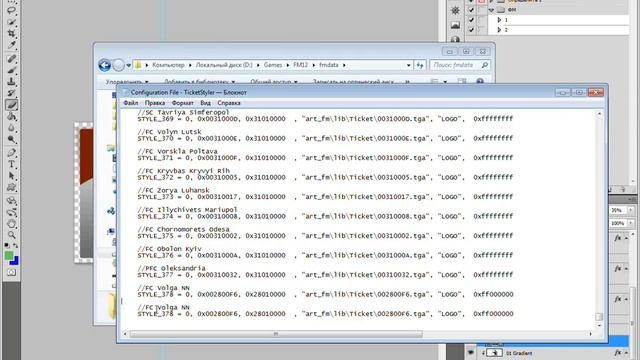The image size is (640, 360).
Task: Click Локальный диск (D:) breadcrumb
Action: [224, 65]
